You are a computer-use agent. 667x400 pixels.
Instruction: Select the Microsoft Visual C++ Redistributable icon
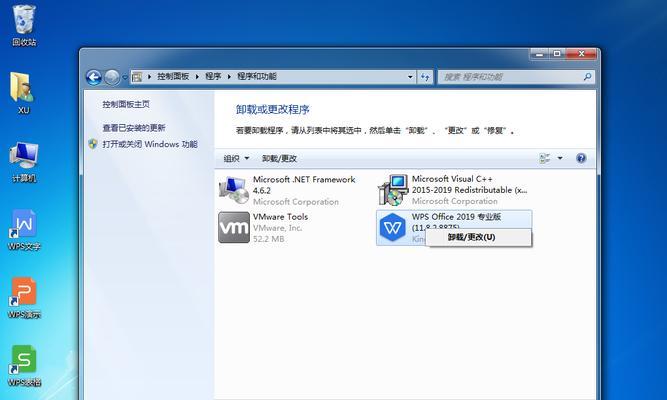pos(393,190)
